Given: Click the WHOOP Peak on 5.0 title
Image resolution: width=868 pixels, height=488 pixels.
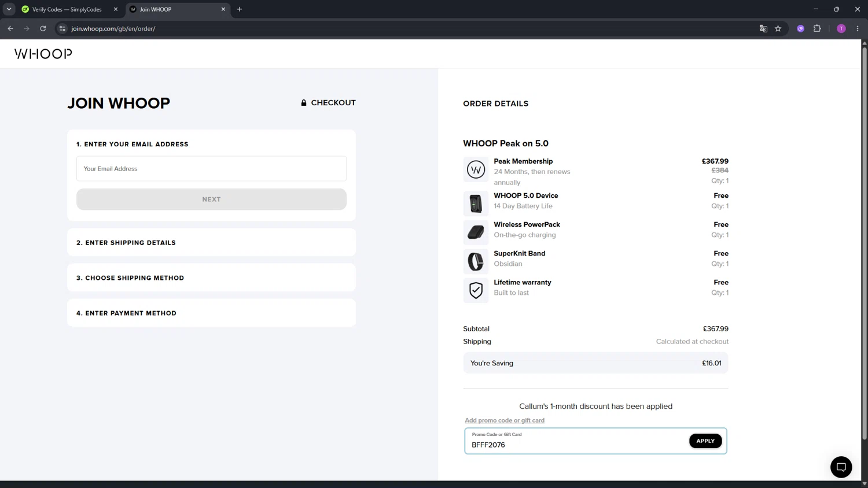Looking at the screenshot, I should point(506,143).
